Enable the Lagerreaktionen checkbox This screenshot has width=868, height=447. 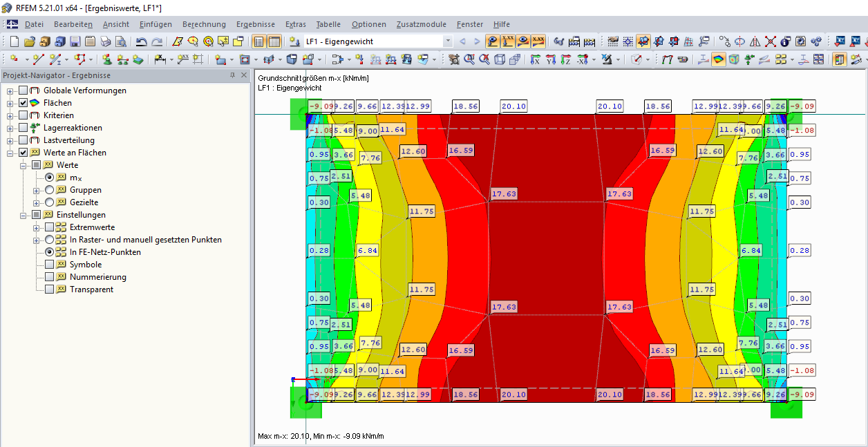[23, 128]
